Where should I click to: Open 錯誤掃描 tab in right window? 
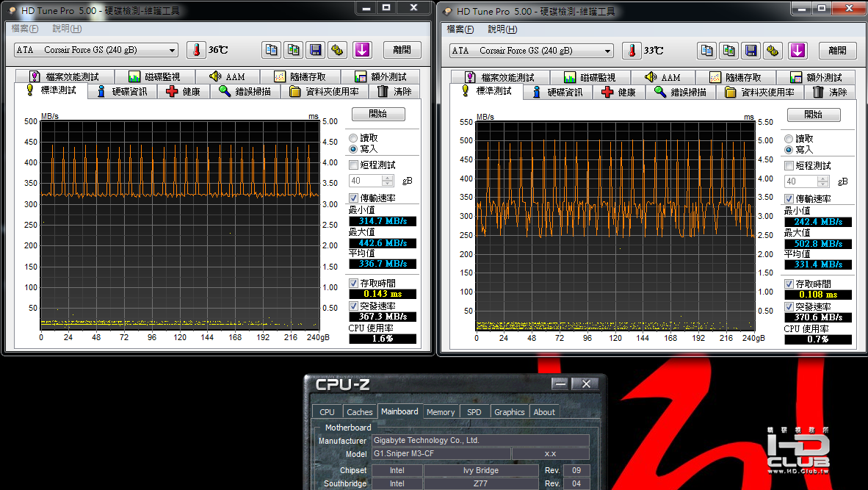pos(681,92)
